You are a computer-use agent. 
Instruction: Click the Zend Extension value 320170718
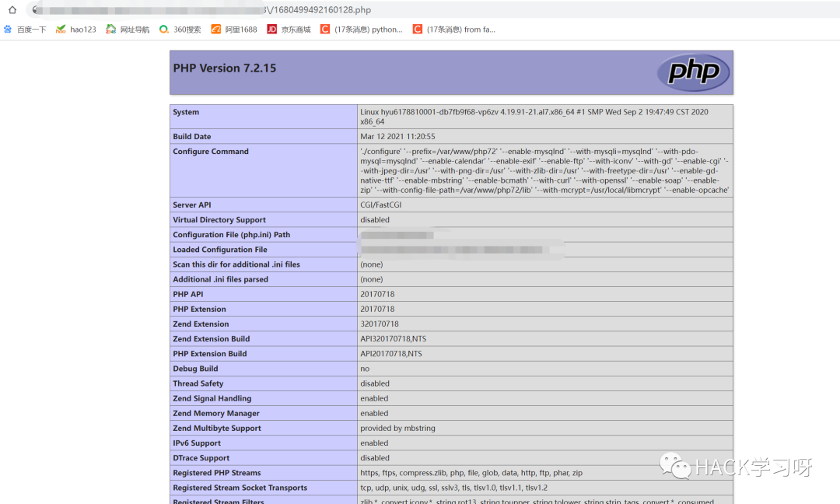coord(380,324)
